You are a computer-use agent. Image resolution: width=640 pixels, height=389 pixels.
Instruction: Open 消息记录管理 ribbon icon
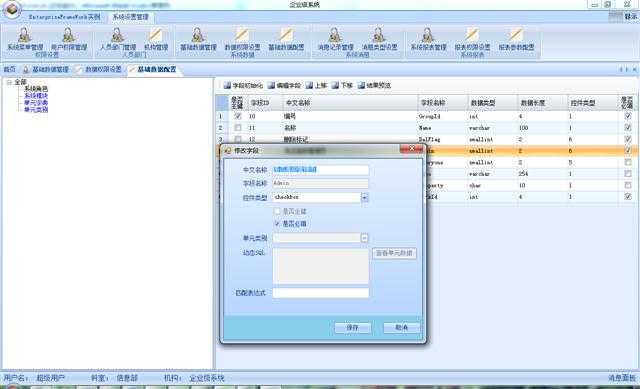click(x=335, y=39)
